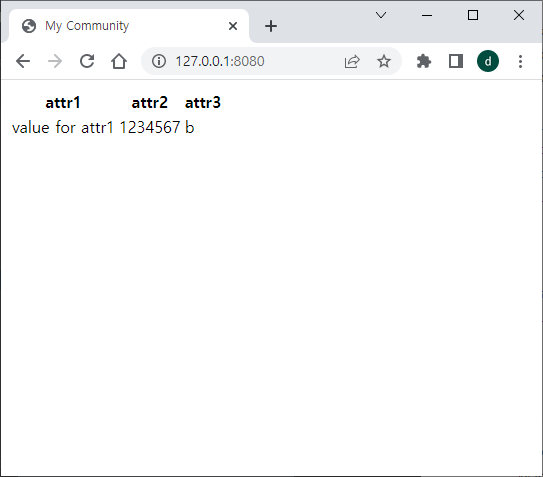Click the attr2 column header
Screen dimensions: 543x477
(150, 103)
